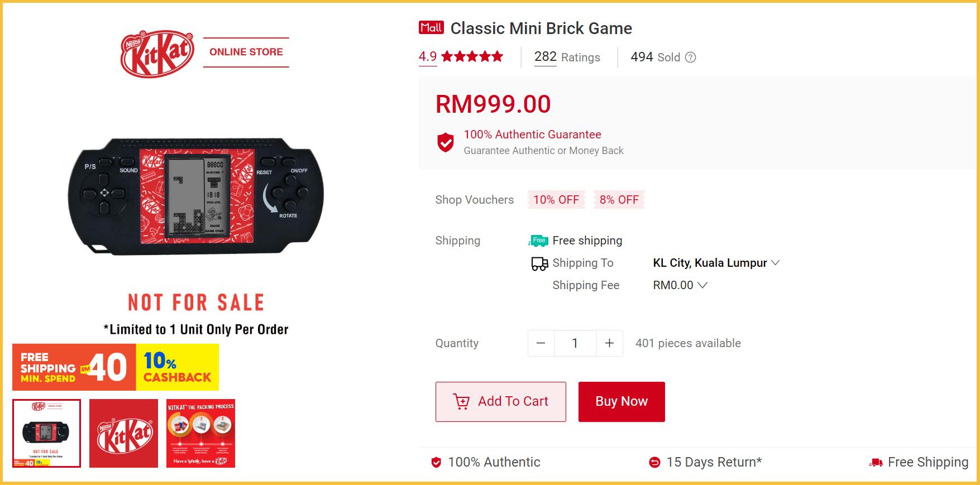The height and width of the screenshot is (485, 980).
Task: Click the red Mall badge icon
Action: [x=431, y=28]
